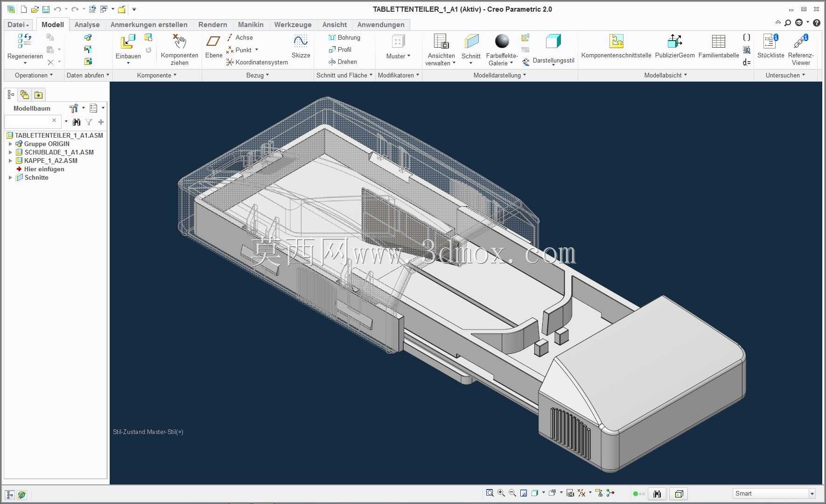Toggle find binoculars button in status bar

657,494
